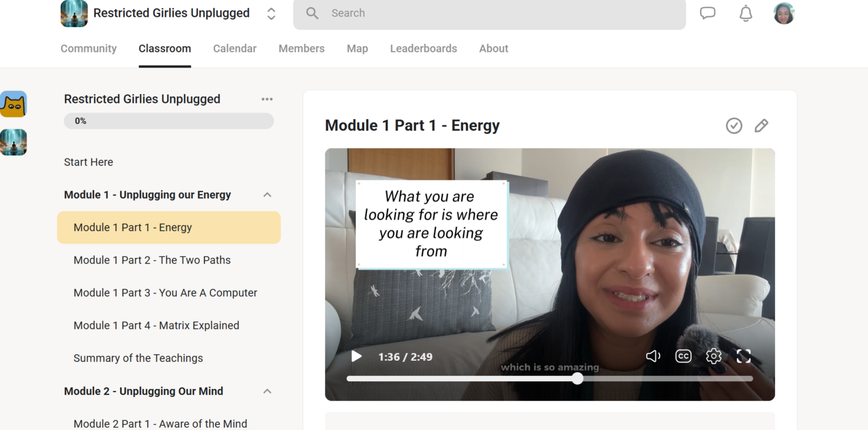Click the Module 1 Part 1 - Energy page title
Image resolution: width=868 pixels, height=430 pixels.
pyautogui.click(x=412, y=125)
